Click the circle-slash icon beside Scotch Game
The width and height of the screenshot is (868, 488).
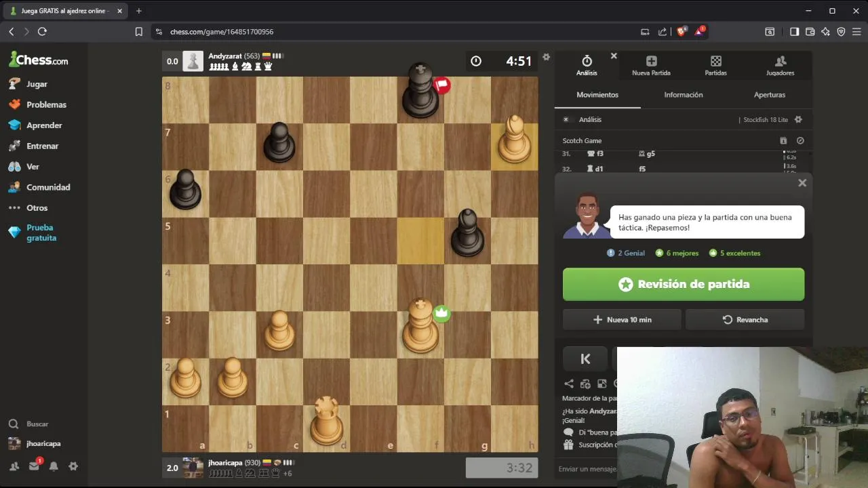point(800,141)
